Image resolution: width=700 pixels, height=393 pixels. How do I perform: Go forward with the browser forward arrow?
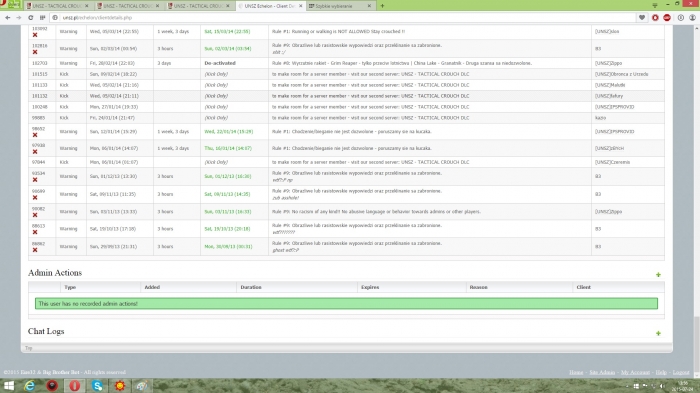click(19, 17)
